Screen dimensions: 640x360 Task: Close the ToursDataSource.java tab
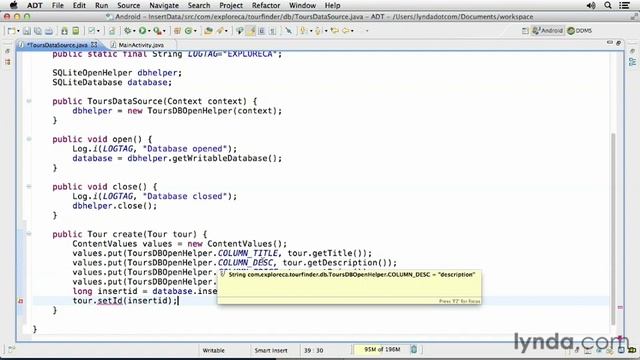(94, 44)
